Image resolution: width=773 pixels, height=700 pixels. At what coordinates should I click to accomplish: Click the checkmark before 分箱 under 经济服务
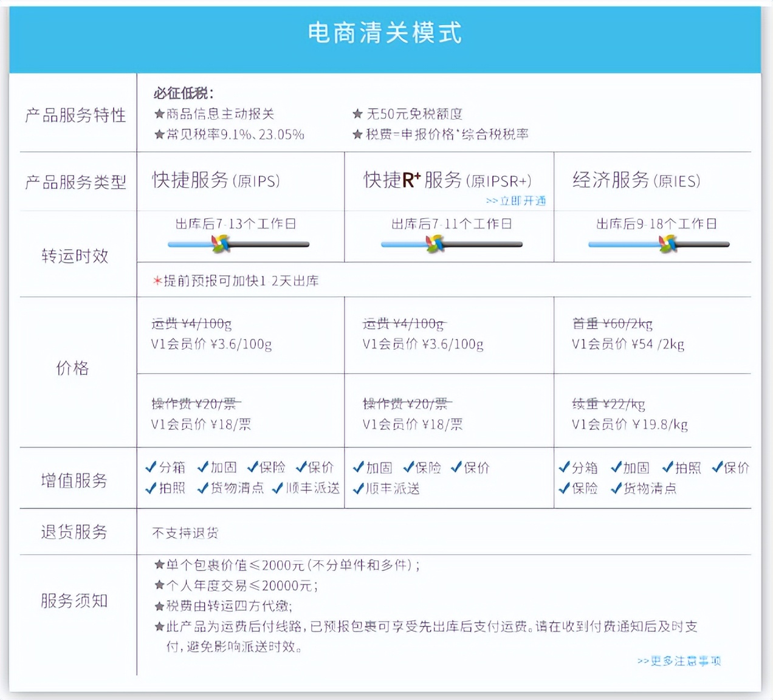(x=564, y=468)
